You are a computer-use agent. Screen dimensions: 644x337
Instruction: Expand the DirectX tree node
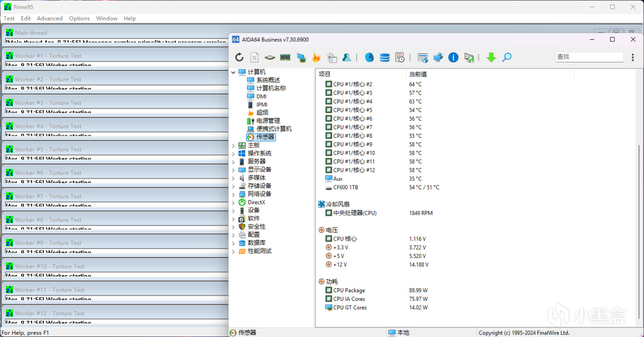233,203
